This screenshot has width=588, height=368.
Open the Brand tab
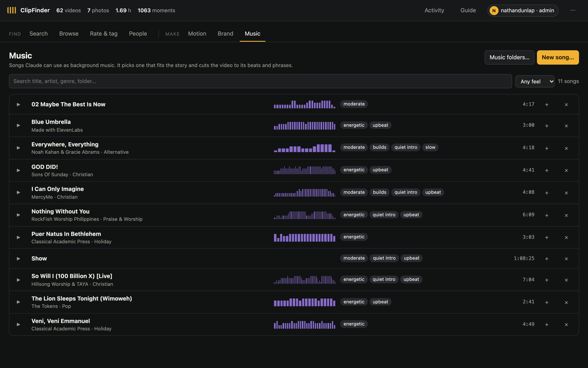coord(225,34)
